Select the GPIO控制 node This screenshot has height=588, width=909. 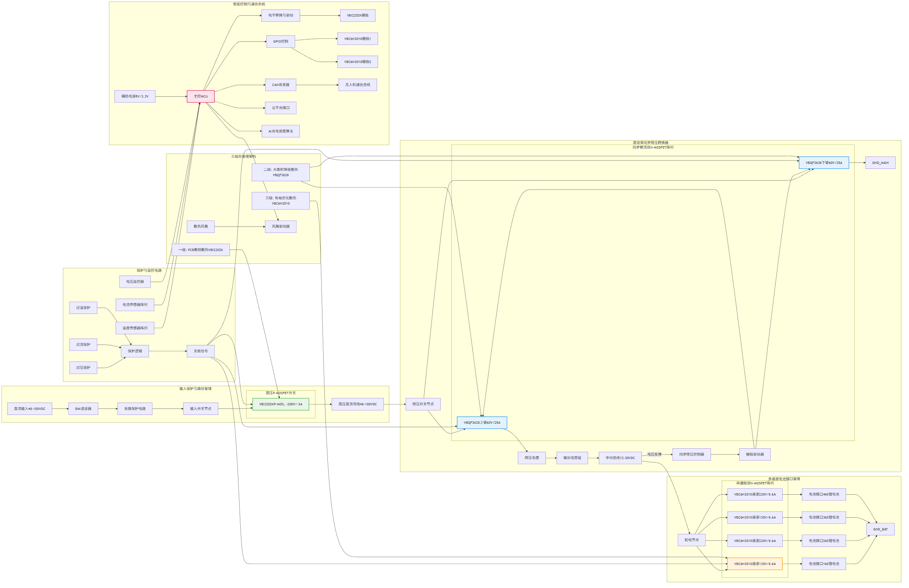281,41
